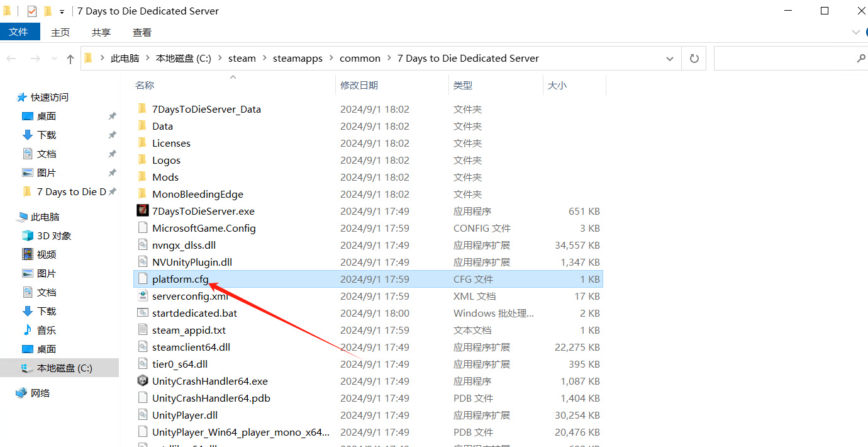Click 本地磁盘 (C:) breadcrumb segment
The image size is (868, 447).
coord(184,59)
